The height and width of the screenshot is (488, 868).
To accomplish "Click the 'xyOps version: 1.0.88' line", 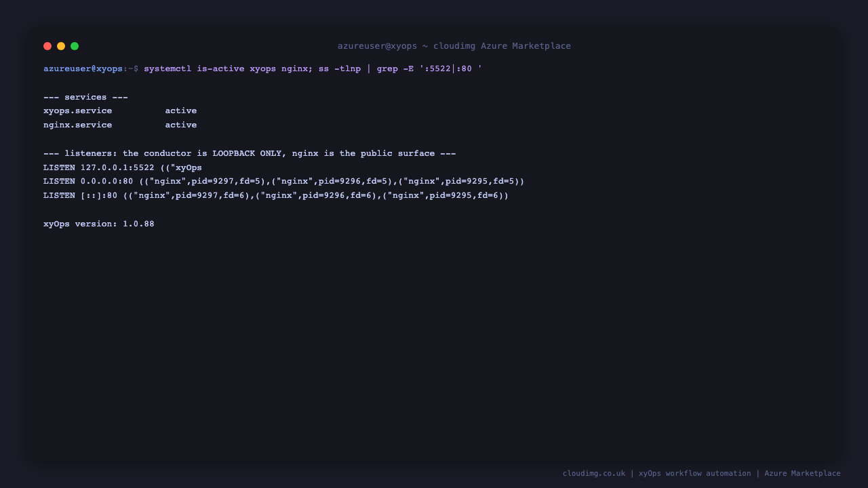I will [99, 224].
